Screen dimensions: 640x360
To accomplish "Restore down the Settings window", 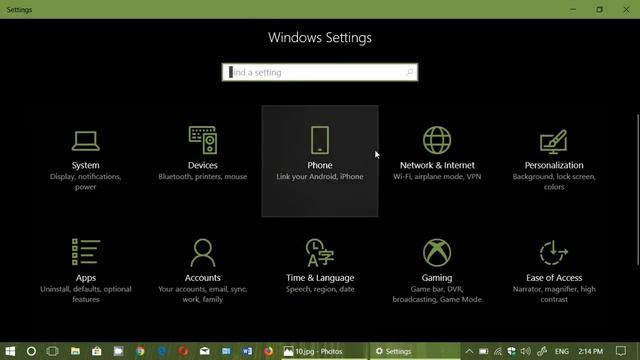I will tap(600, 9).
